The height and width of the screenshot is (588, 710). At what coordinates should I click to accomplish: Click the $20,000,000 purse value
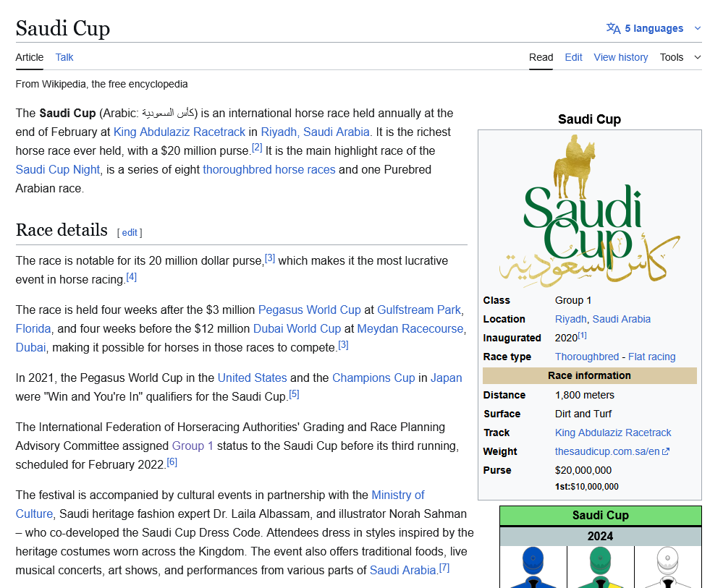[x=583, y=470]
